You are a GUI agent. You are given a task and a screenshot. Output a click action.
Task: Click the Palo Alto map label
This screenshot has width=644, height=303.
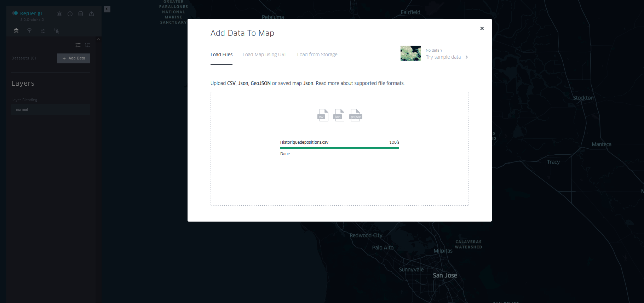point(383,247)
